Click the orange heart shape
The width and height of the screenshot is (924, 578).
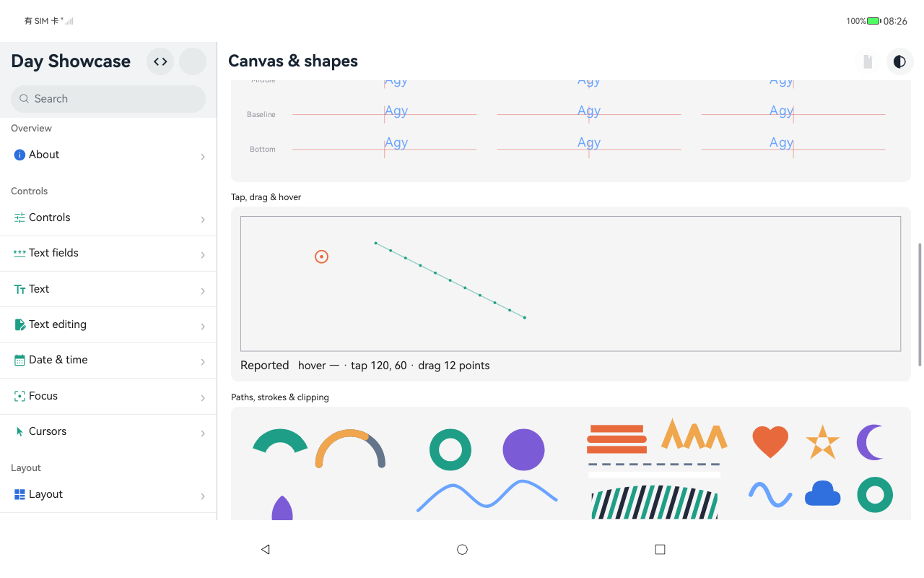tap(770, 441)
